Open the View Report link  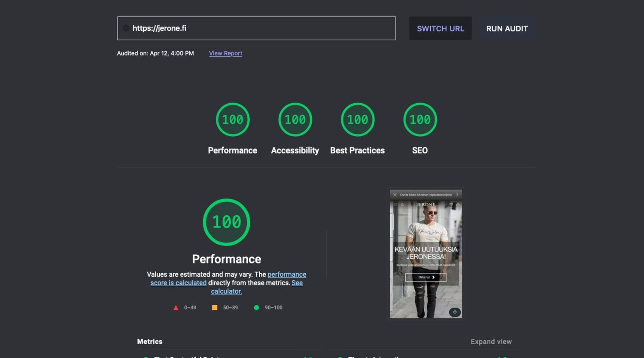click(225, 53)
